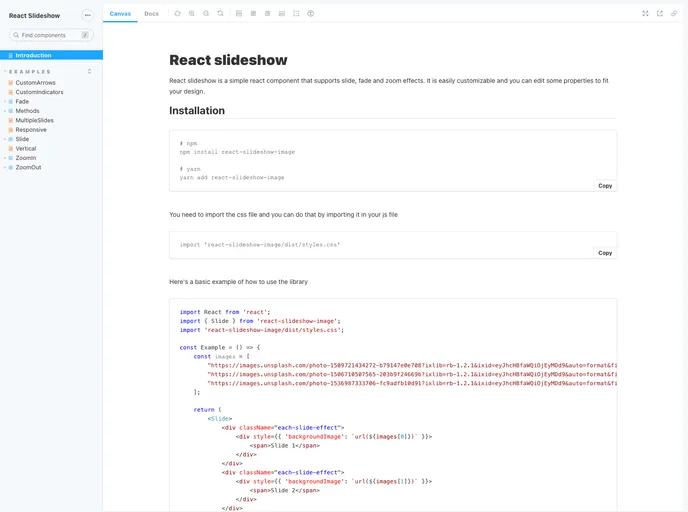Image resolution: width=688 pixels, height=512 pixels.
Task: Click the copy canvas link icon
Action: tap(674, 14)
